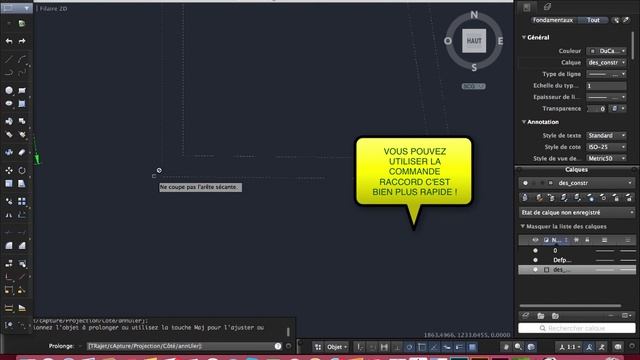Screen dimensions: 640x360
Task: Select the Circle tool
Action: (9, 90)
